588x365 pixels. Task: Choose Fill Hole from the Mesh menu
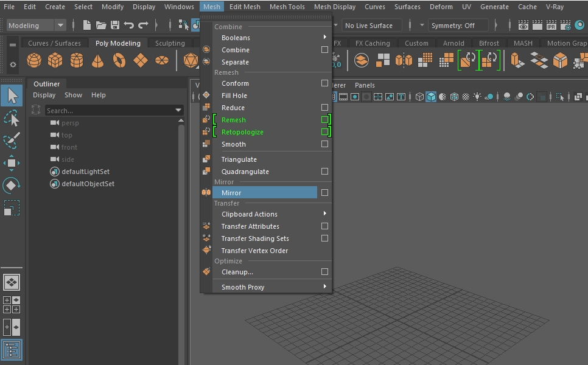234,96
